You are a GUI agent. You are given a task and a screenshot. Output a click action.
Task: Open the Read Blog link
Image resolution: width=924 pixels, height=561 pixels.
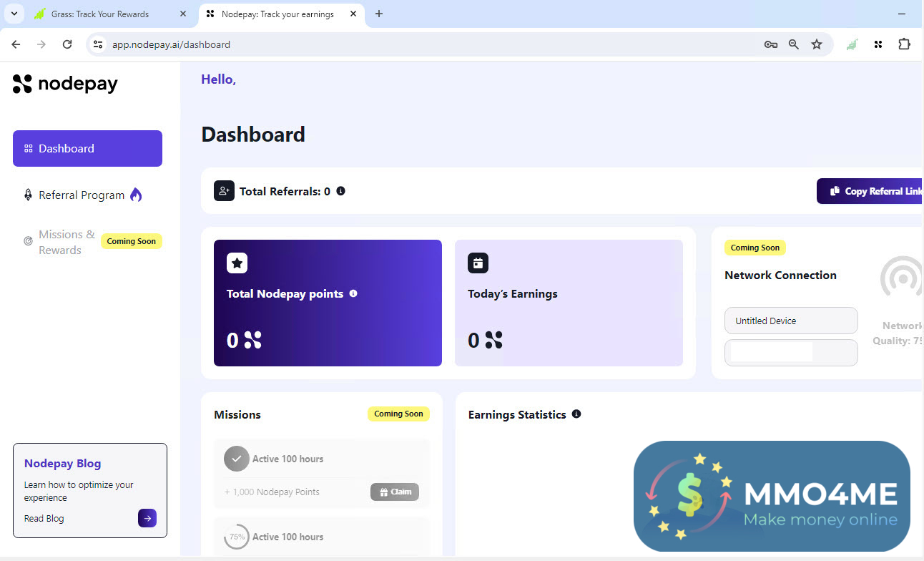pyautogui.click(x=44, y=519)
